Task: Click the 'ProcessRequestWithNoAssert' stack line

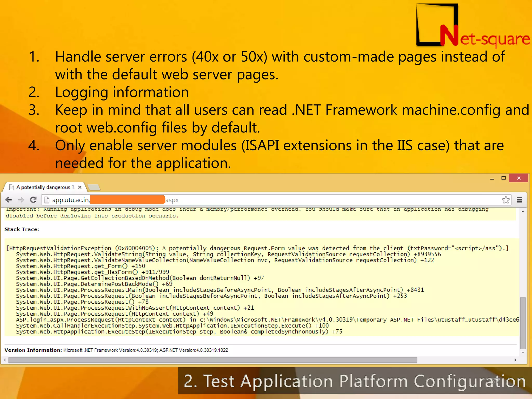Action: coord(135,308)
